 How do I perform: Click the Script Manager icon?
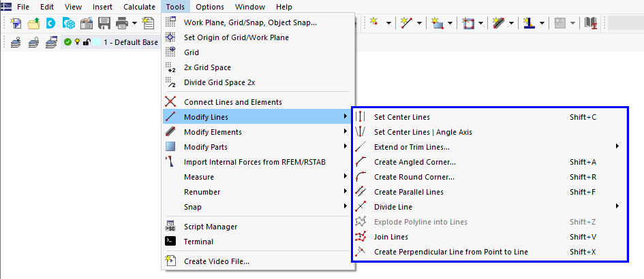(171, 227)
